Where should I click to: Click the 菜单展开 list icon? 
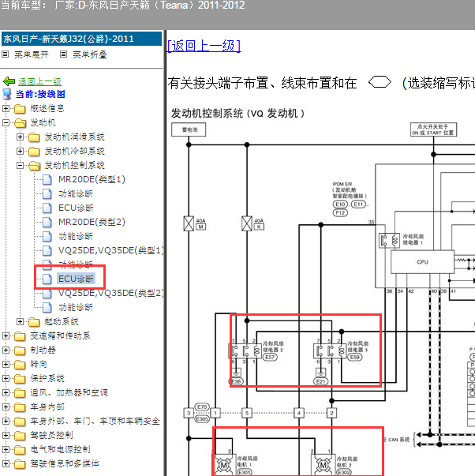(6, 54)
